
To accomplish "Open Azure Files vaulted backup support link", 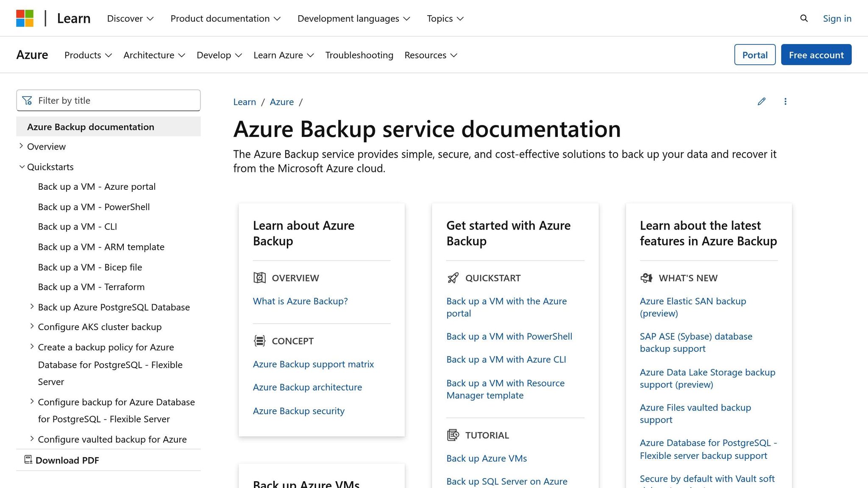I will click(695, 413).
